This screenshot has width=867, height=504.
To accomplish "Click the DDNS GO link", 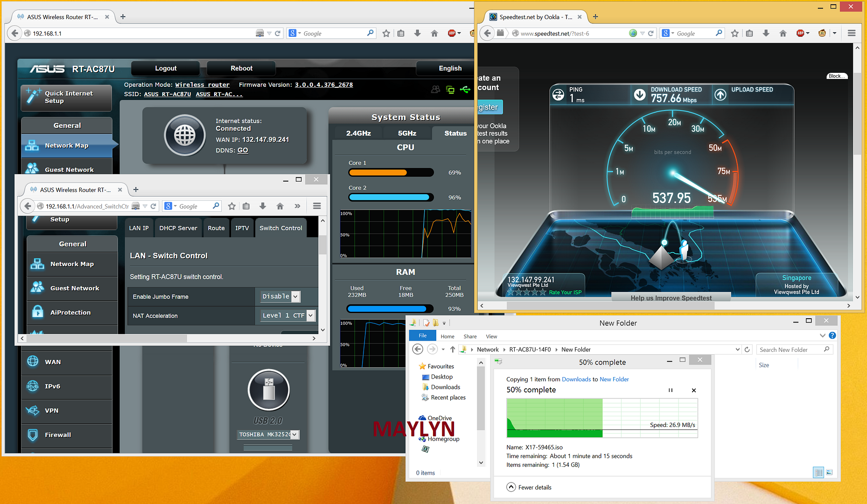I will coord(243,150).
